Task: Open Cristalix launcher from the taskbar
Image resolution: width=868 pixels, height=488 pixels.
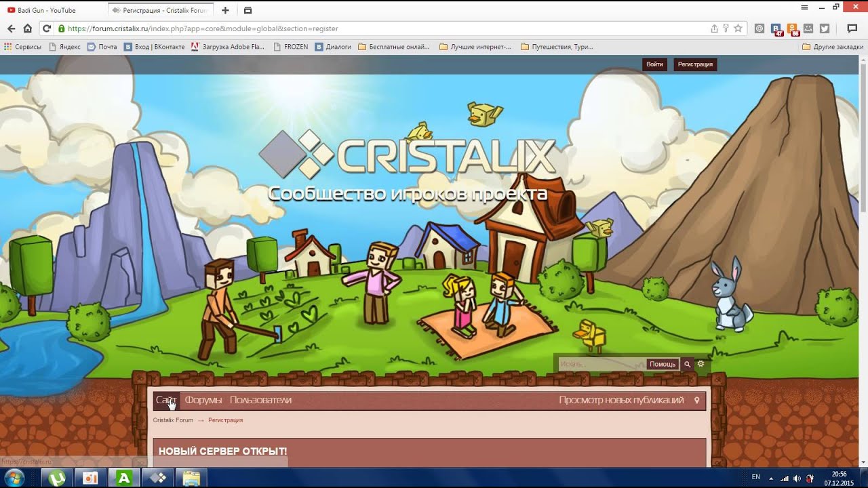Action: coord(158,478)
